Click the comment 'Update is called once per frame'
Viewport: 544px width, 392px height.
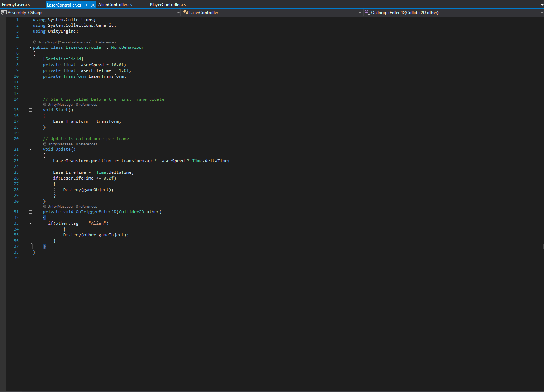[x=86, y=139]
